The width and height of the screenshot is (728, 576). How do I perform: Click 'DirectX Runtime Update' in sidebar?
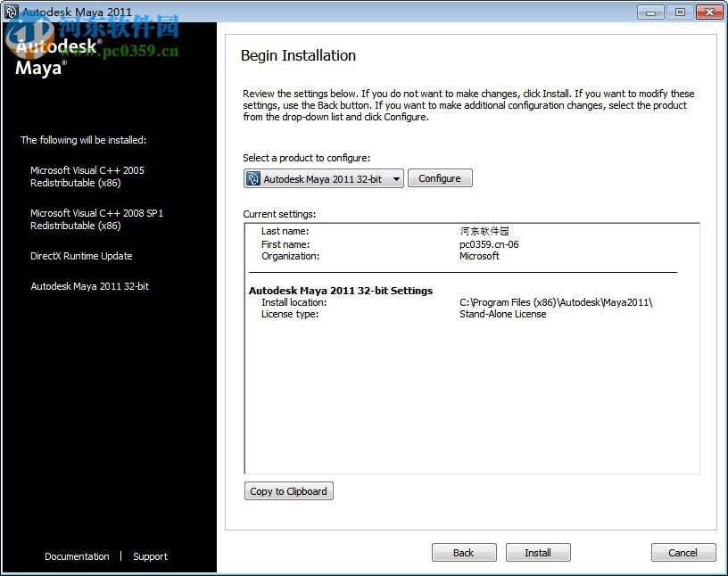click(81, 256)
